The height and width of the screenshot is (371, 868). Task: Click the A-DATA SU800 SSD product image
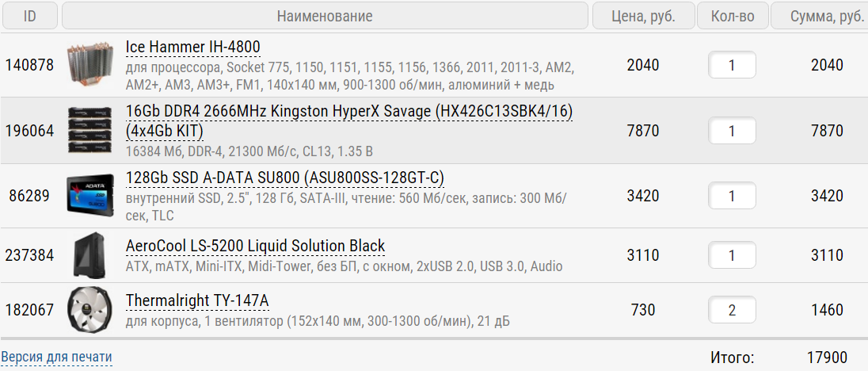(x=92, y=196)
